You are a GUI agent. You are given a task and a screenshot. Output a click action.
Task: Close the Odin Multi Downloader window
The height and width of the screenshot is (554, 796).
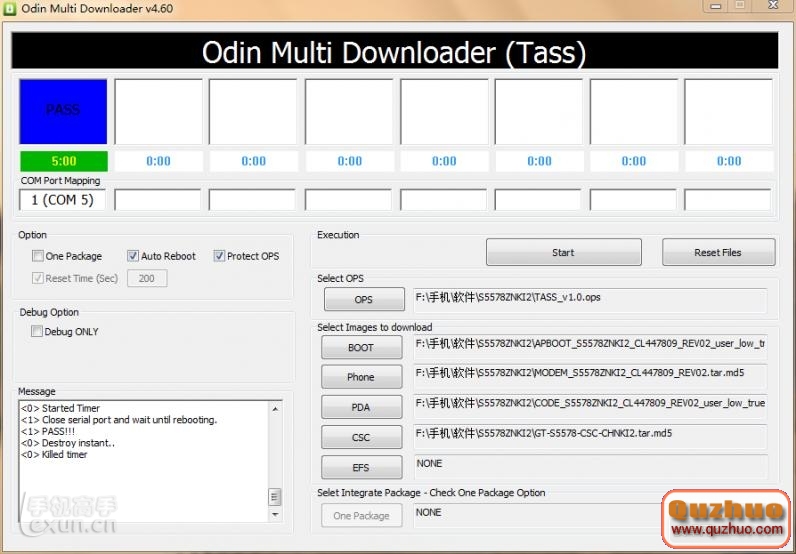pyautogui.click(x=773, y=6)
